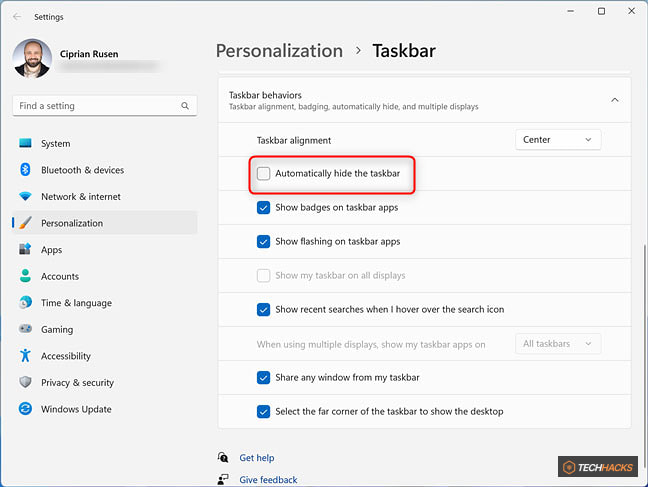Click the System monitor icon
The width and height of the screenshot is (648, 487).
[25, 143]
